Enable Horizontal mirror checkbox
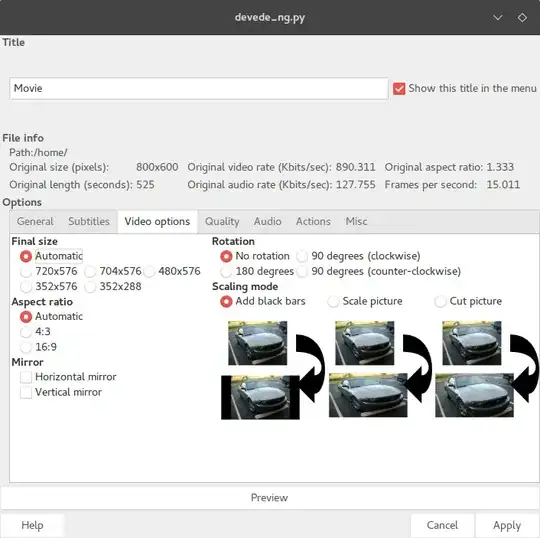This screenshot has height=538, width=540. (26, 377)
